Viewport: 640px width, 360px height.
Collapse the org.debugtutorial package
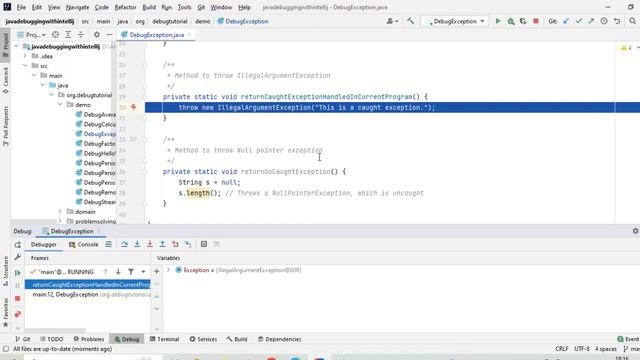52,95
